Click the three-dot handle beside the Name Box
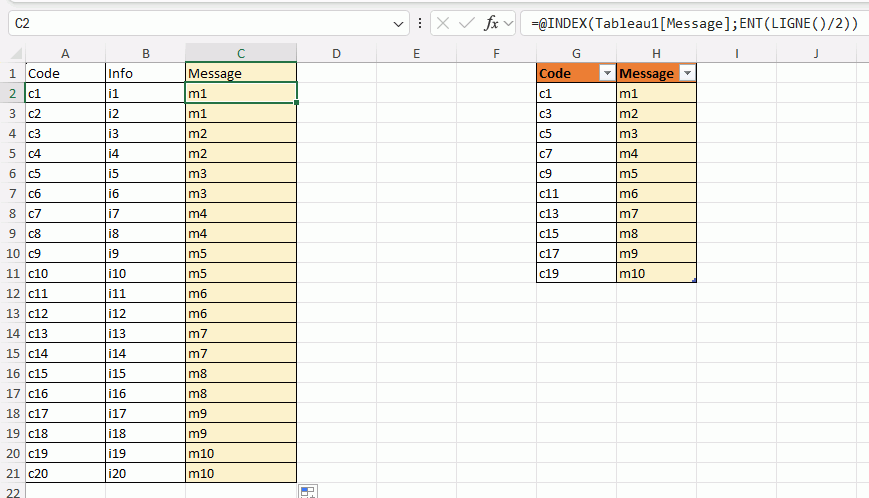 [420, 23]
